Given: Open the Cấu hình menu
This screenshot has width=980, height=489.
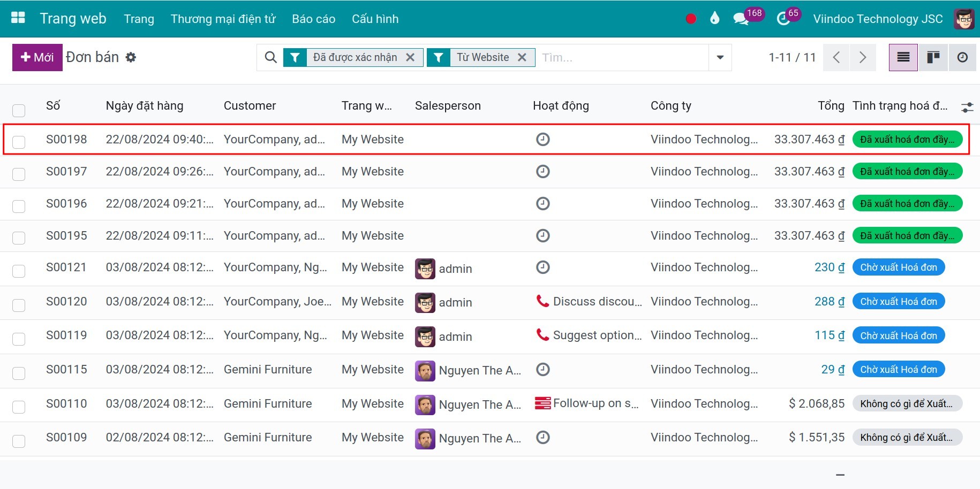Looking at the screenshot, I should [375, 19].
